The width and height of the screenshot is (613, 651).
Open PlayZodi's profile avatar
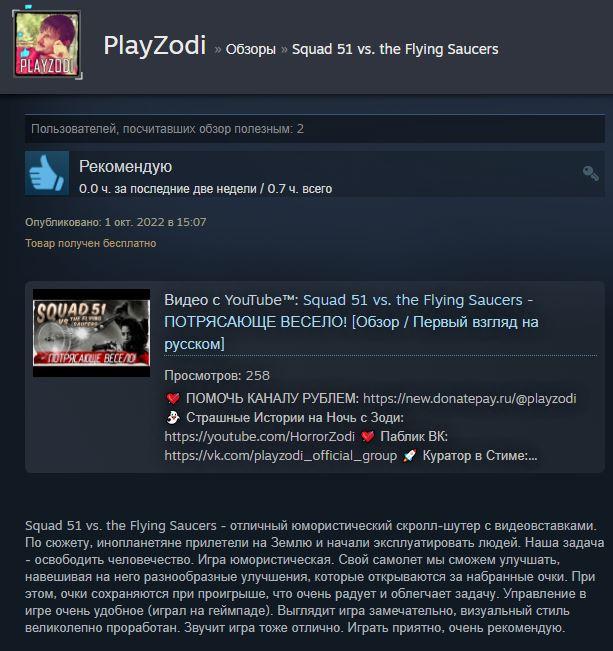click(47, 44)
